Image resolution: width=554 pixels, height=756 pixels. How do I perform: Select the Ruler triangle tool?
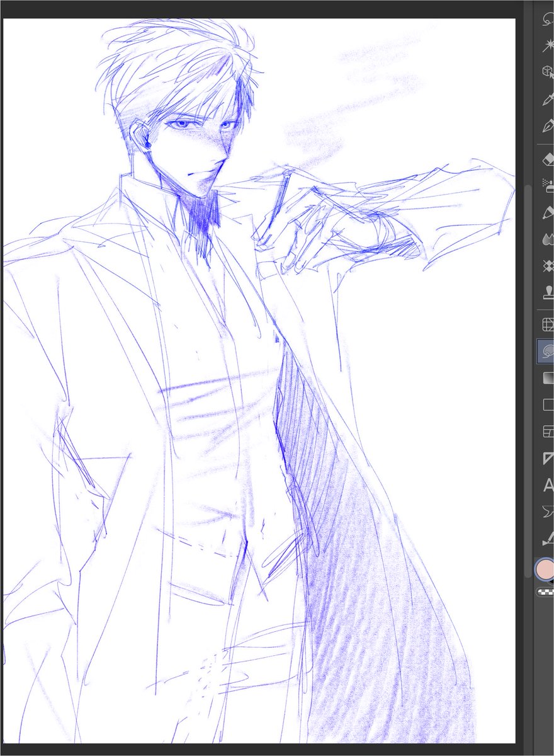pyautogui.click(x=547, y=458)
